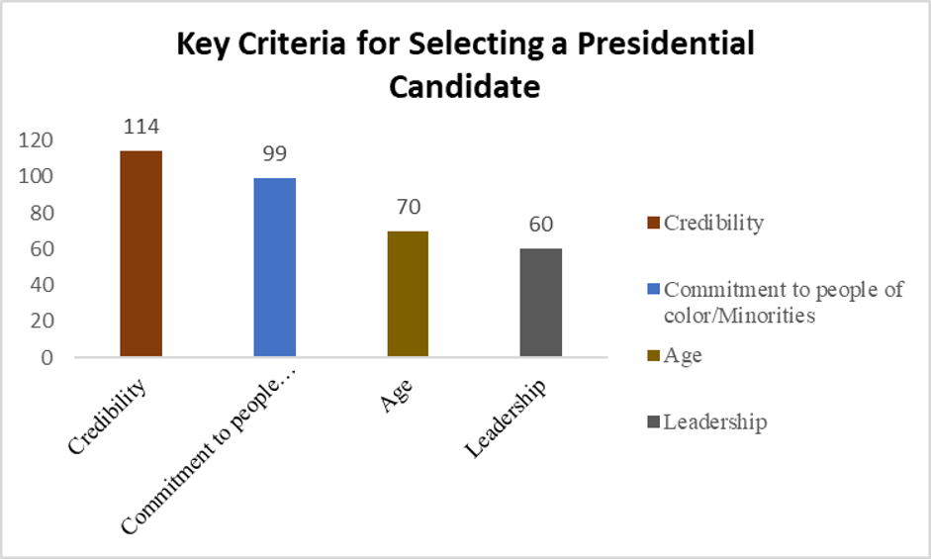Select the gray Leadership bar

tap(541, 303)
